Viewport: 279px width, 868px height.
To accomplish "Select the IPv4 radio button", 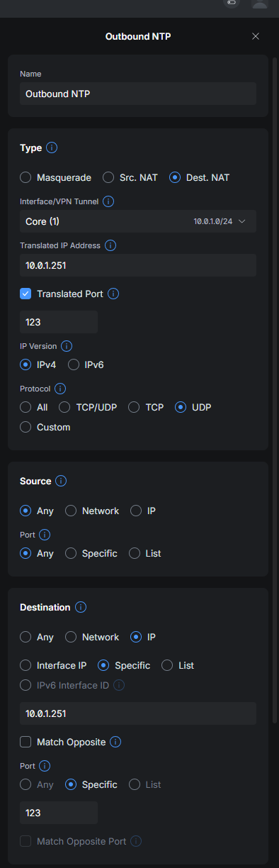I will pos(25,365).
